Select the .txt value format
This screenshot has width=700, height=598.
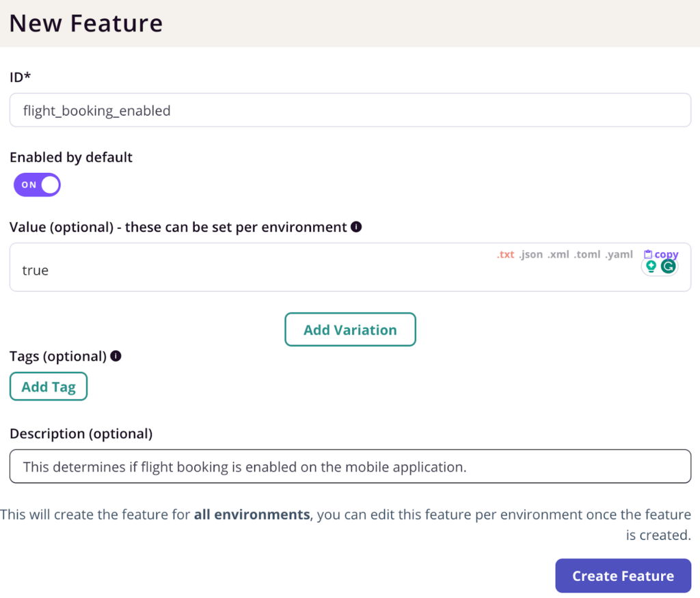pyautogui.click(x=505, y=254)
